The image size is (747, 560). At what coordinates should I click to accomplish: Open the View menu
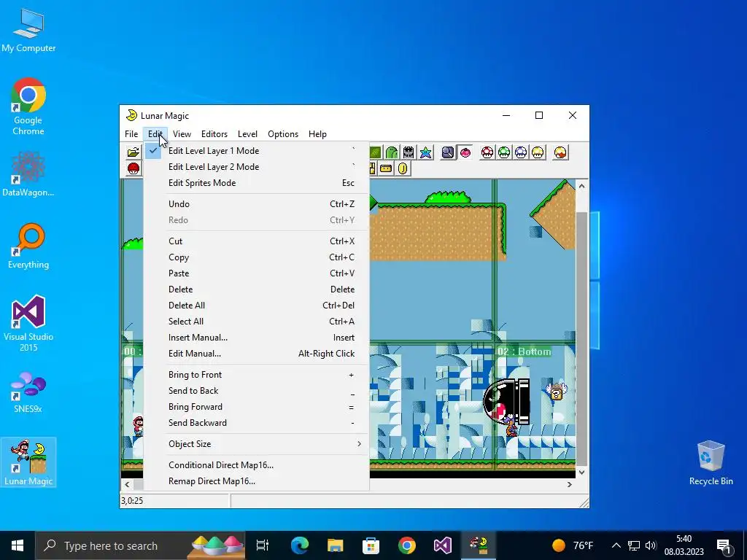coord(182,134)
